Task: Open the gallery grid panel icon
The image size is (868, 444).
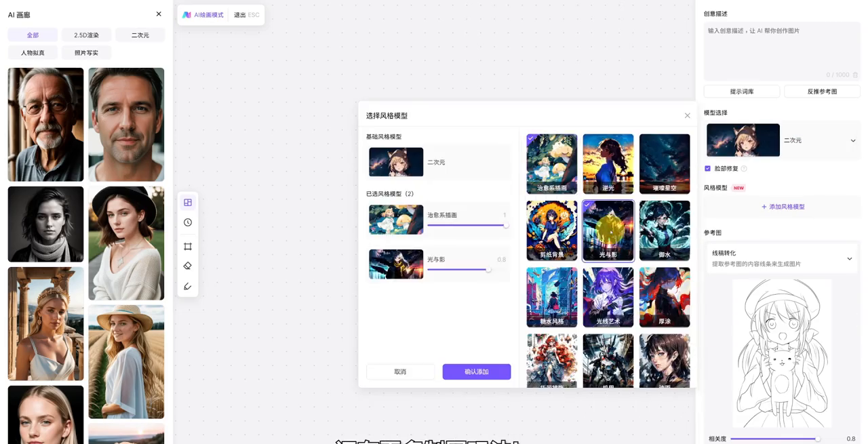Action: click(x=188, y=203)
